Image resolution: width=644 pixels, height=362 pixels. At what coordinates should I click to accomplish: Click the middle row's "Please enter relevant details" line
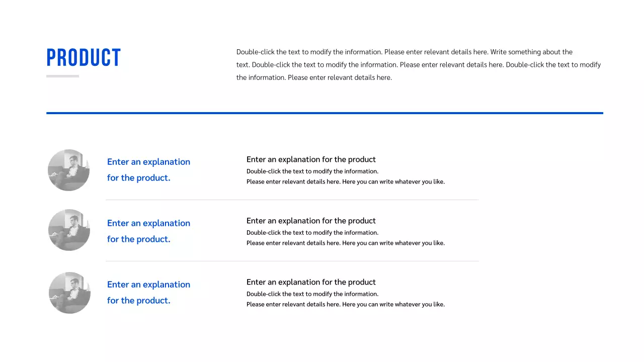(x=346, y=243)
